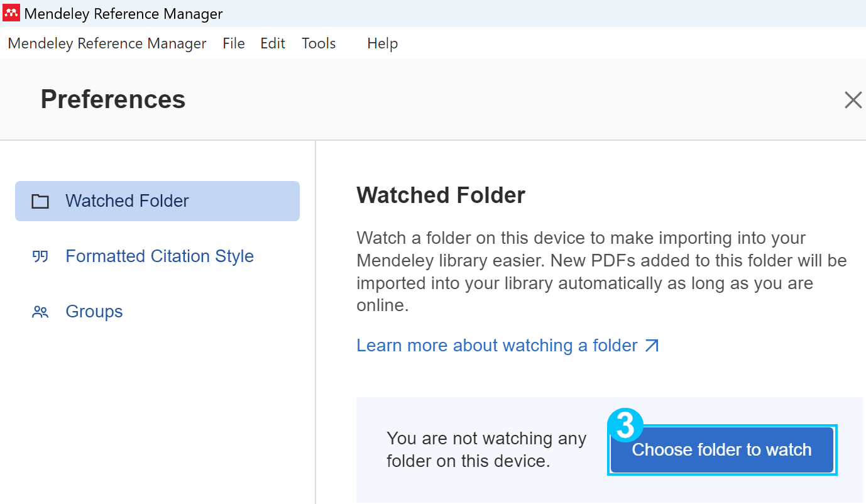The height and width of the screenshot is (504, 866).
Task: Close the Preferences panel with the X
Action: (853, 100)
